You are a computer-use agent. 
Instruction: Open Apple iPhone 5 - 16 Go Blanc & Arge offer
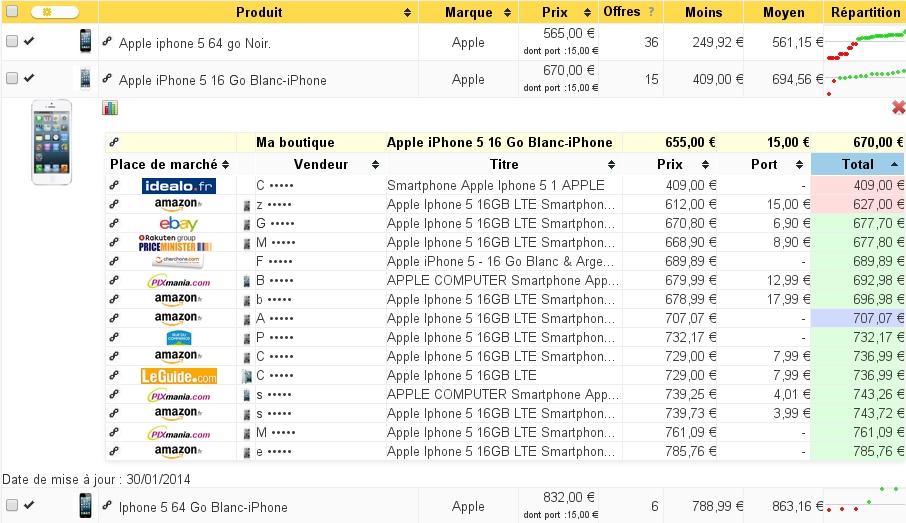[500, 262]
